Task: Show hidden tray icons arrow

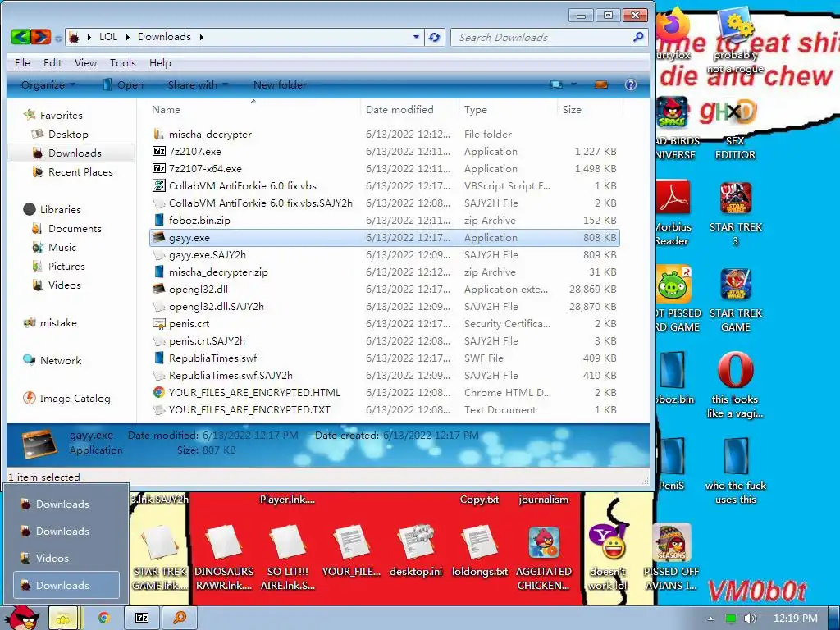Action: click(x=710, y=619)
